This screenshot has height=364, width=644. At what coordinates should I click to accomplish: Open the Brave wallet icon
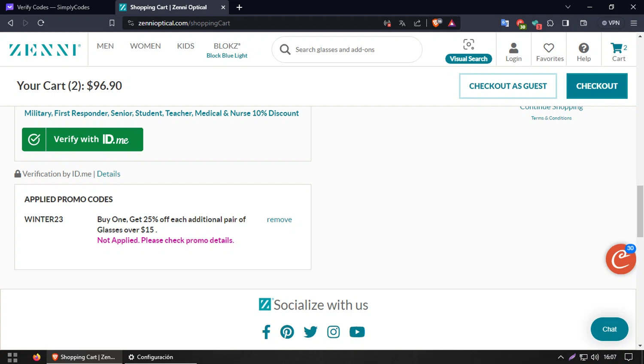[x=583, y=23]
